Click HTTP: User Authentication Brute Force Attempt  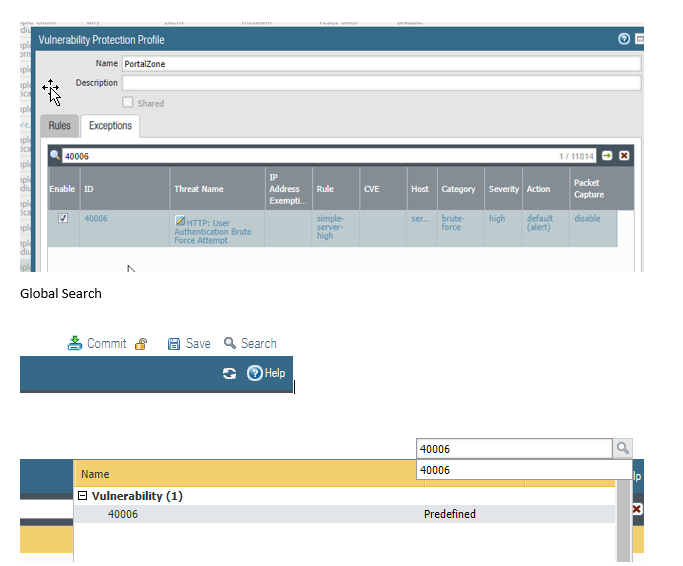(213, 231)
